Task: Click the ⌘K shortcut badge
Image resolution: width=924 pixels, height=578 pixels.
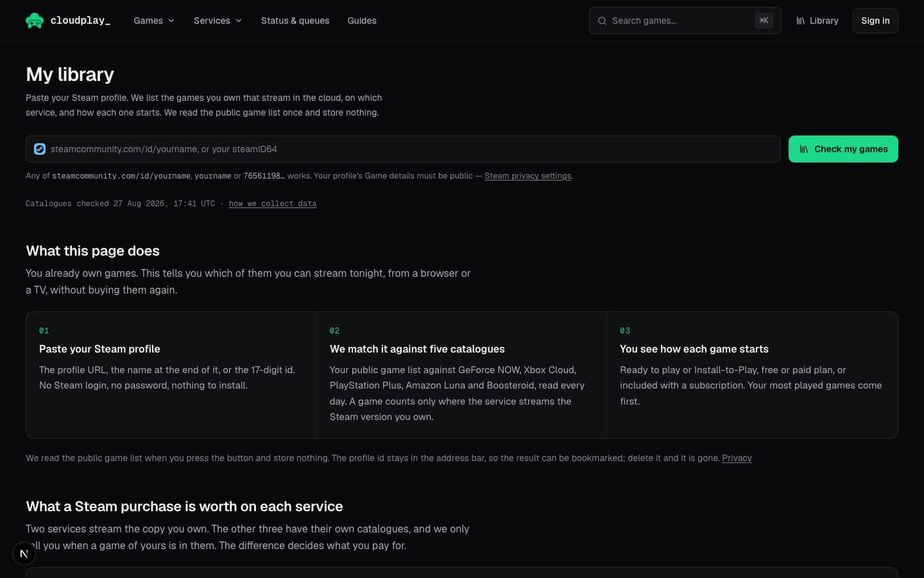Action: [764, 21]
